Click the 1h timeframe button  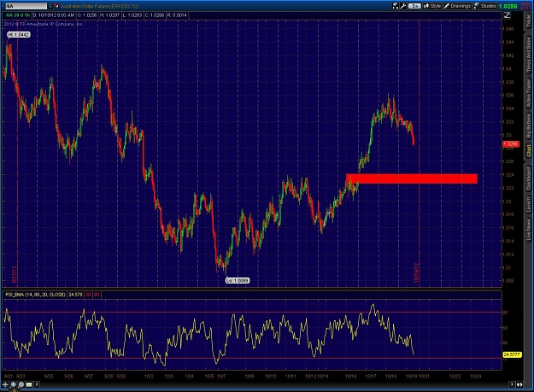414,6
